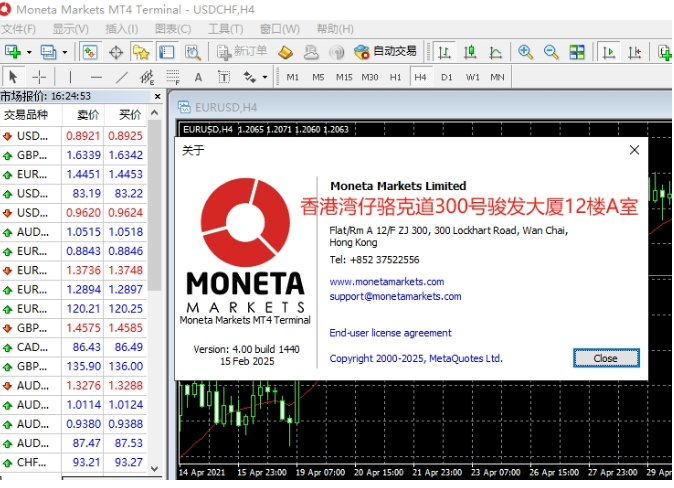Select the Cursor arrow tool

click(13, 77)
